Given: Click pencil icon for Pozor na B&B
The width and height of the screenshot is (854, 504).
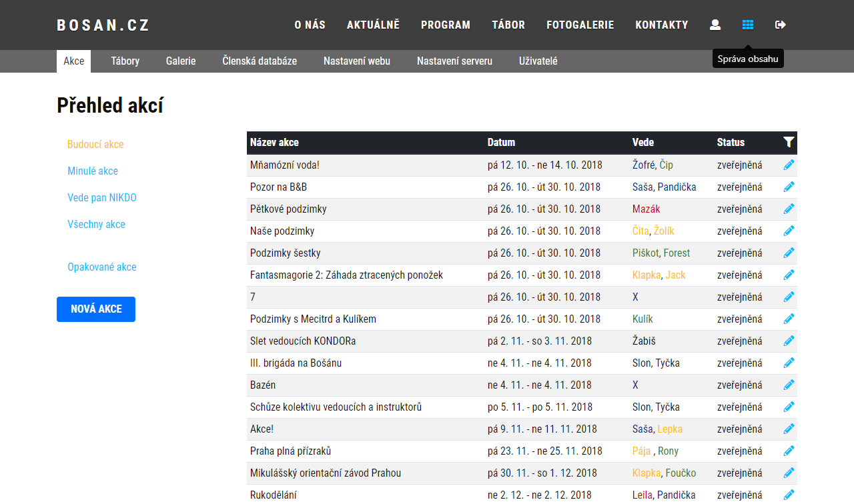Looking at the screenshot, I should coord(789,187).
